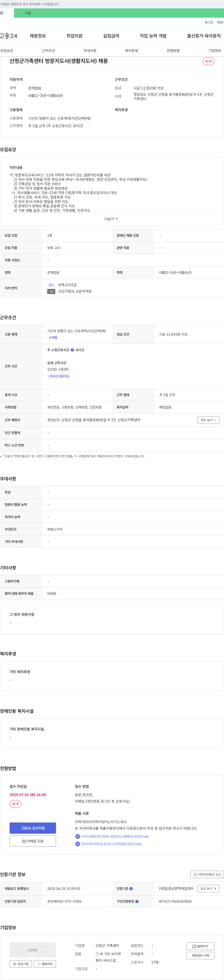Screen dimensions: 224x980
Task: Click registration time 2025.06.25 10:59:53
Action: coord(64,889)
